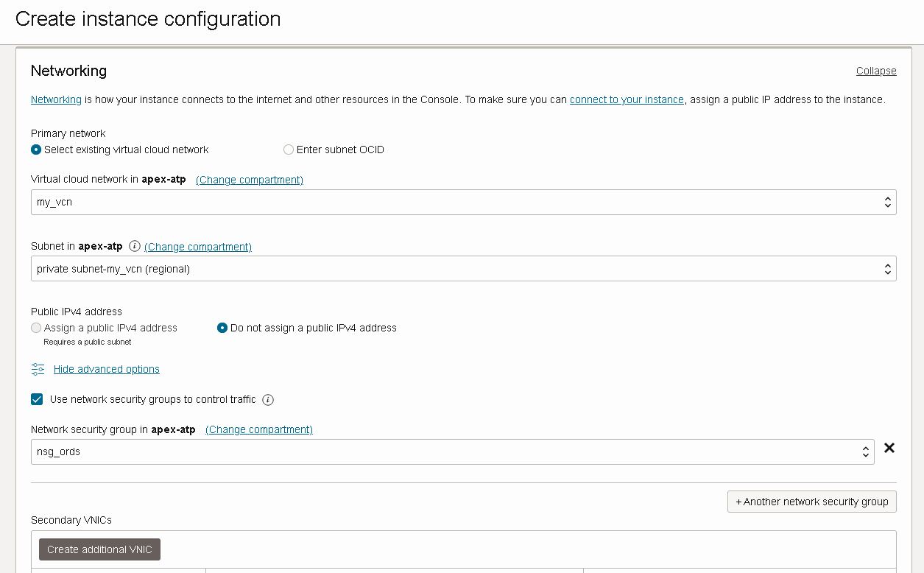
Task: Select Enter subnet OCID radio
Action: pyautogui.click(x=289, y=150)
